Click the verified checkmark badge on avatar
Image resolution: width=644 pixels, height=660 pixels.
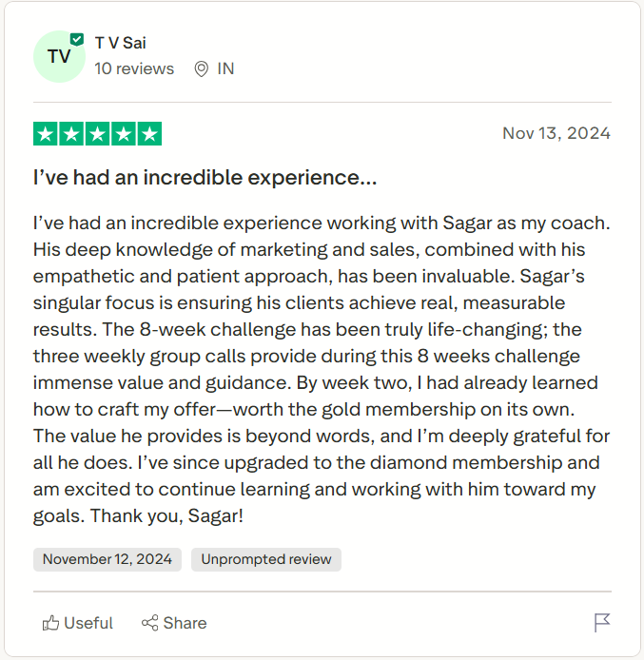tap(76, 40)
